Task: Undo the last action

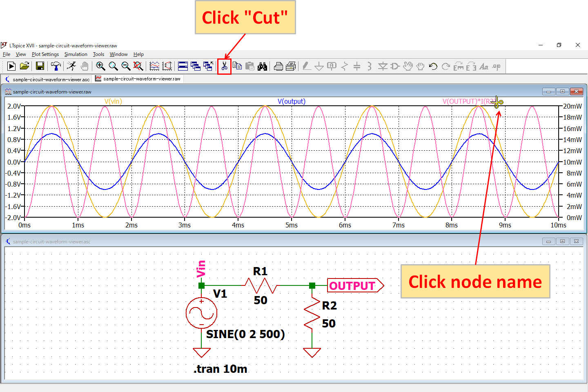Action: [x=433, y=66]
